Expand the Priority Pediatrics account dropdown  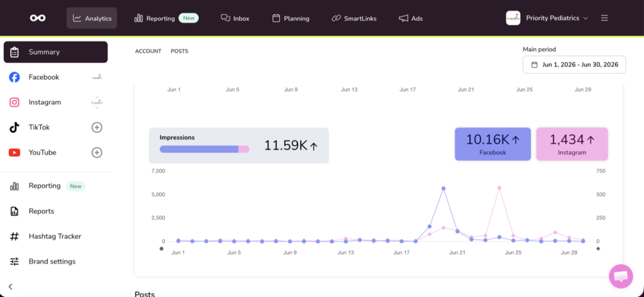click(x=557, y=18)
